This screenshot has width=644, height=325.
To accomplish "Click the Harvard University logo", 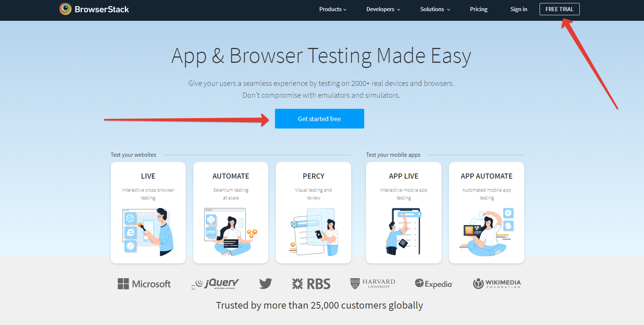I will pyautogui.click(x=373, y=284).
